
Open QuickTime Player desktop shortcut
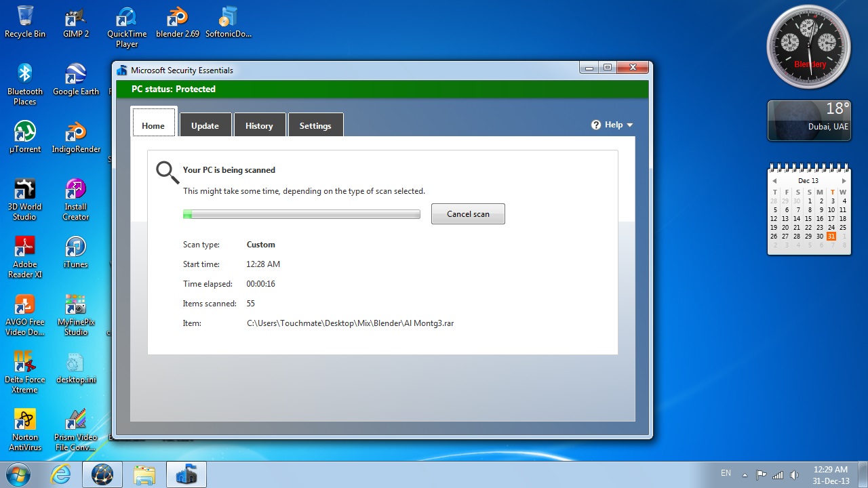click(127, 27)
